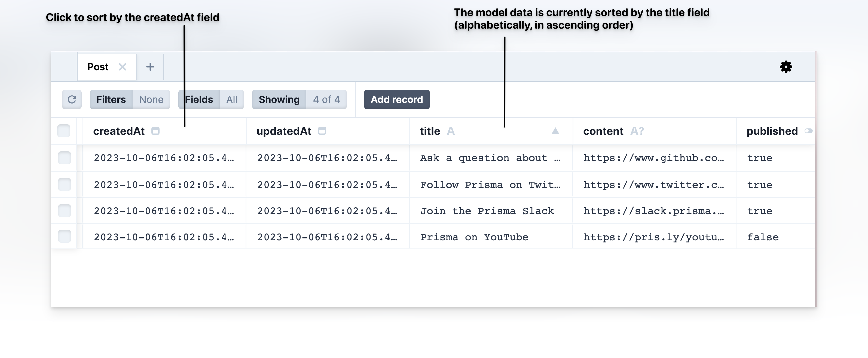Open the Filters panel
The image size is (868, 358).
click(x=111, y=99)
